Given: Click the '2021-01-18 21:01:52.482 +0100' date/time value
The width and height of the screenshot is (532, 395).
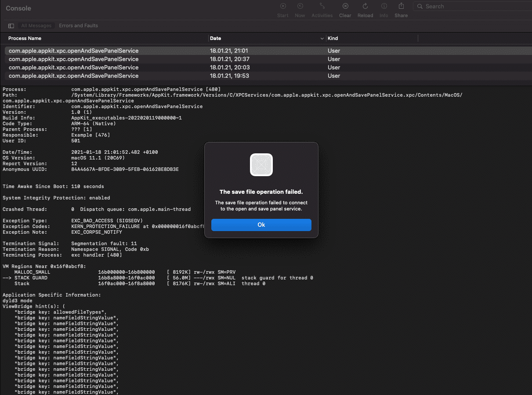Looking at the screenshot, I should pos(114,152).
